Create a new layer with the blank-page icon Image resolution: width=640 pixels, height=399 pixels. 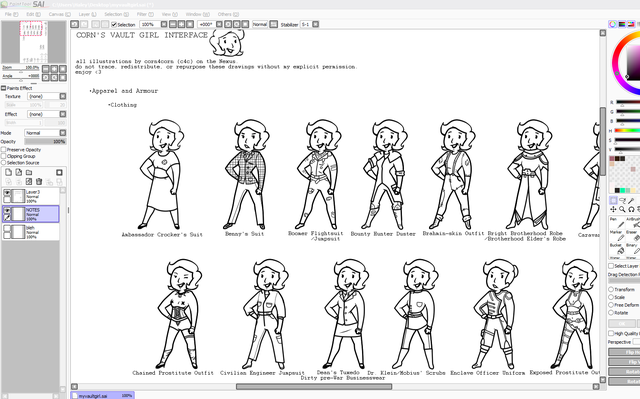pos(9,172)
